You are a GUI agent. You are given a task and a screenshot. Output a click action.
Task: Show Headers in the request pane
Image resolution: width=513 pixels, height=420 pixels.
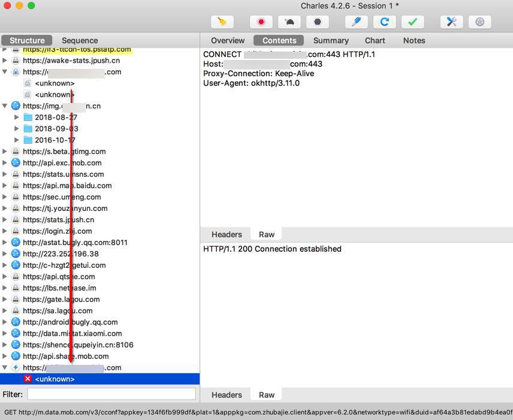click(x=227, y=234)
